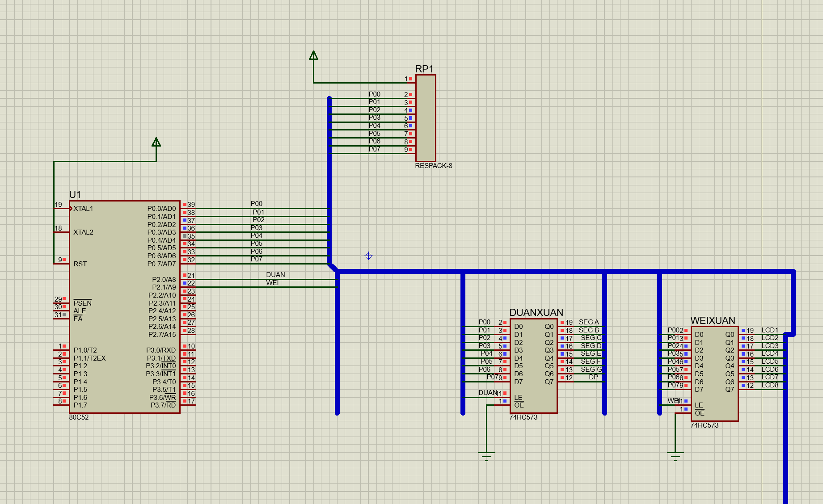
Task: Select the P1.0/T2 pin name
Action: point(85,350)
